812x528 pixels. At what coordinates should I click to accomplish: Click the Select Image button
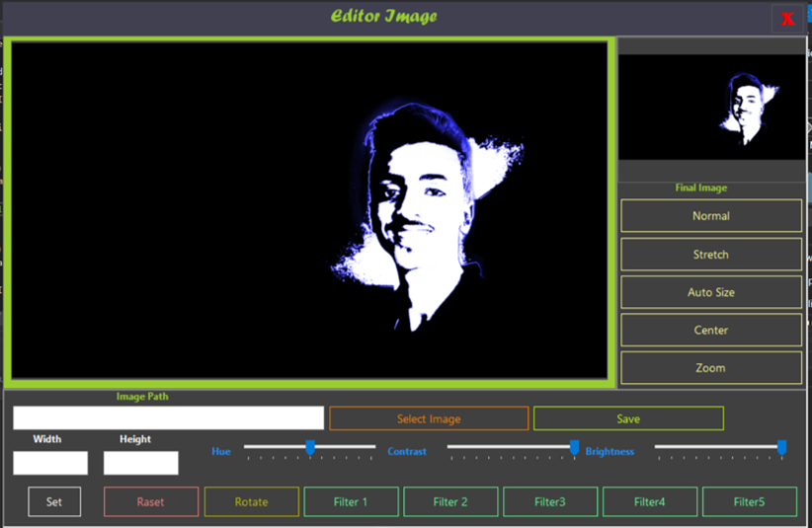pos(429,418)
